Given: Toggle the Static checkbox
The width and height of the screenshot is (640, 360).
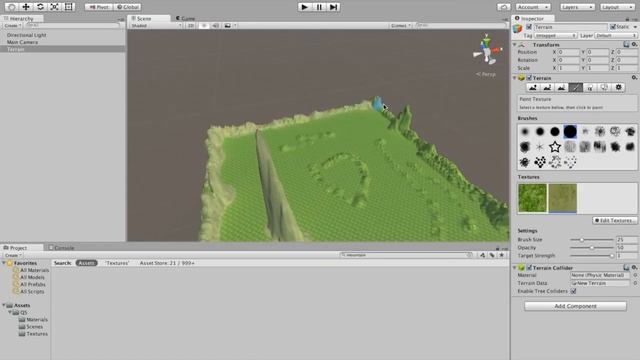Looking at the screenshot, I should pos(613,27).
